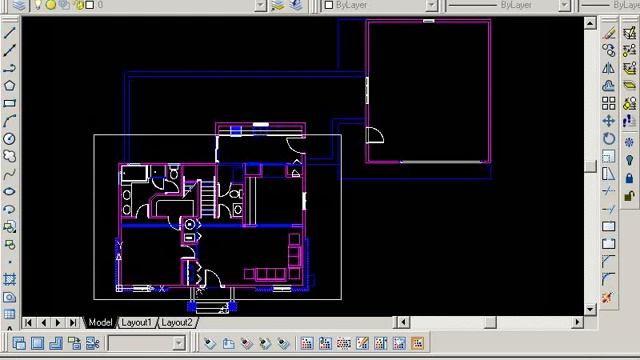The height and width of the screenshot is (360, 640).
Task: Select the Stretch tool
Action: click(x=609, y=174)
